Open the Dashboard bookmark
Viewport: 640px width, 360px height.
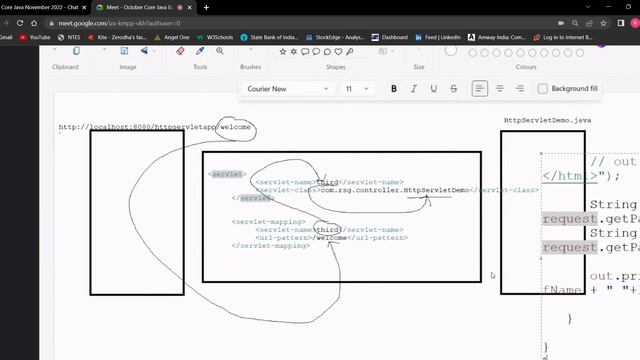tap(389, 37)
